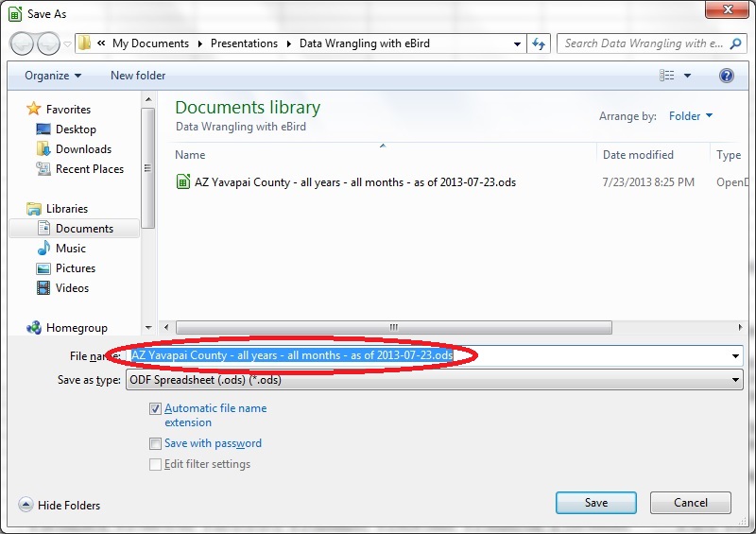Expand the path chevrons before My Documents

point(101,43)
